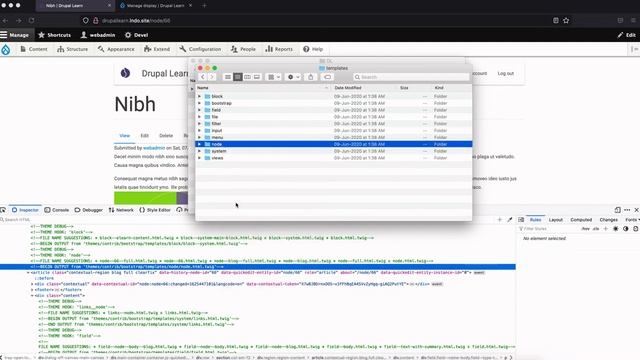Expand the filter folder
This screenshot has height=360, width=640.
point(200,124)
